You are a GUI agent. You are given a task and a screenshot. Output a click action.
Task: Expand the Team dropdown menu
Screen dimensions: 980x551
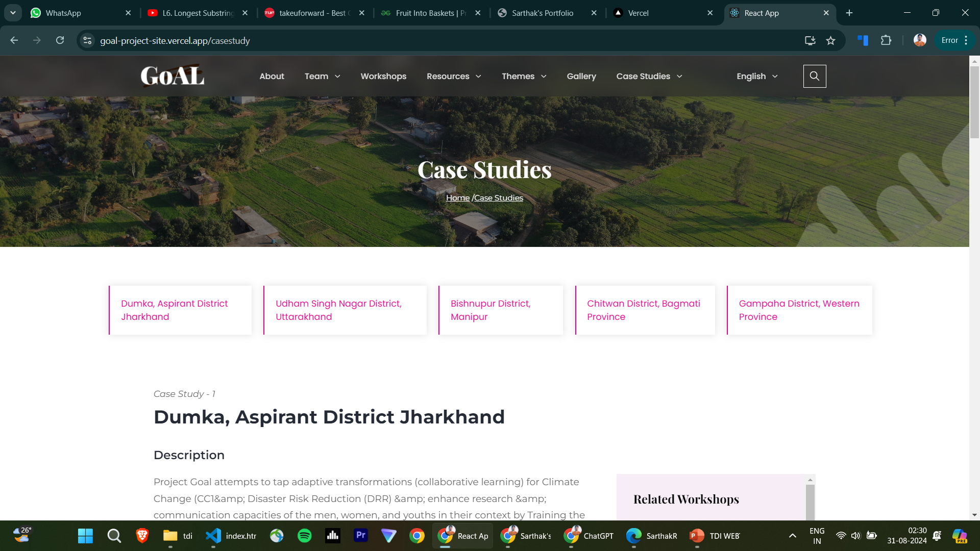coord(322,76)
